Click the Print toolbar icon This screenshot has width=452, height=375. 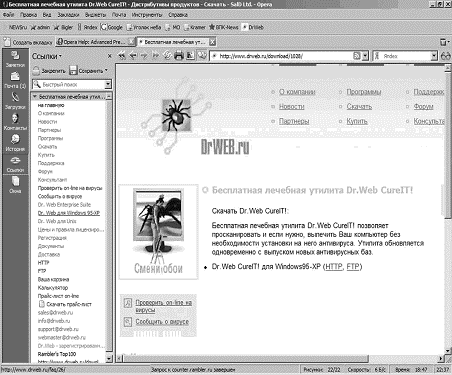click(179, 55)
